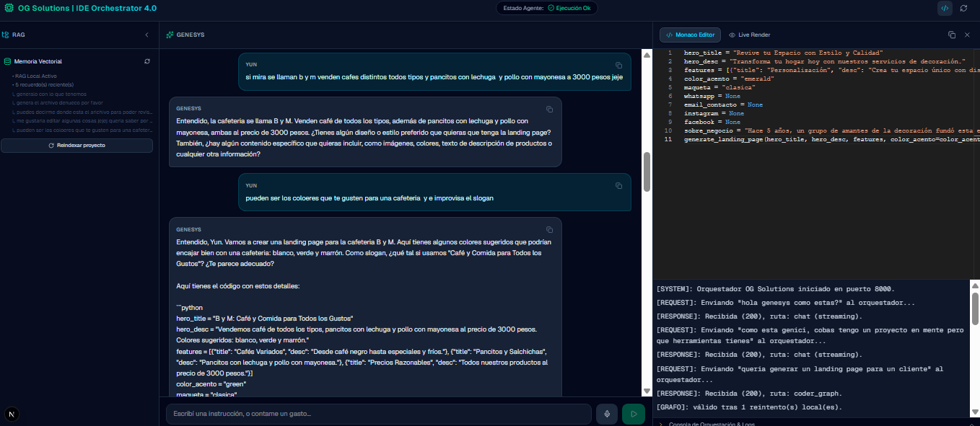Screen dimensions: 980x426
Task: Click editor line 11 generate_landing_page
Action: click(831, 139)
